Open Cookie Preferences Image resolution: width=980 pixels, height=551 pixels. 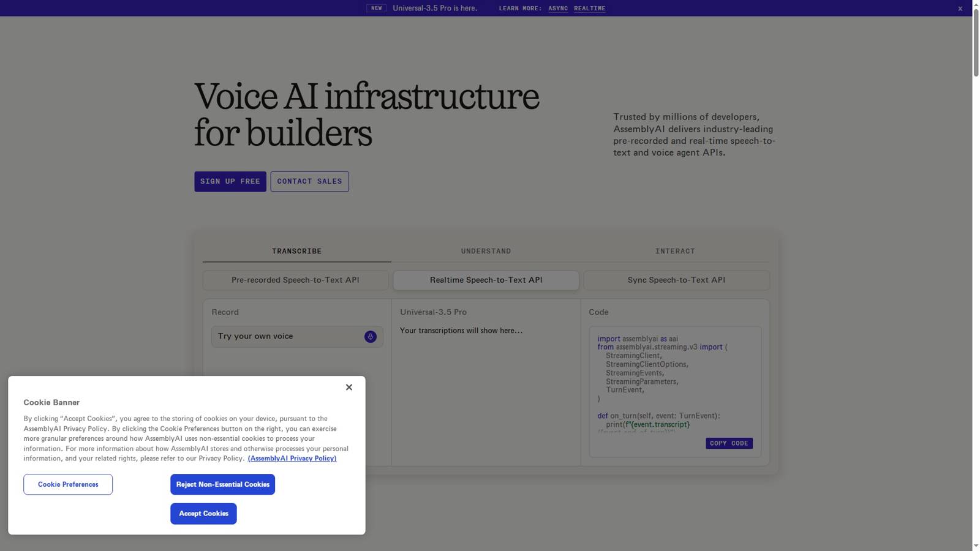68,484
